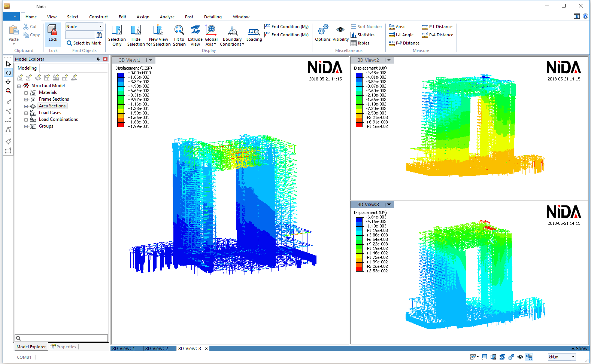Expand the Materials tree node

click(x=26, y=93)
